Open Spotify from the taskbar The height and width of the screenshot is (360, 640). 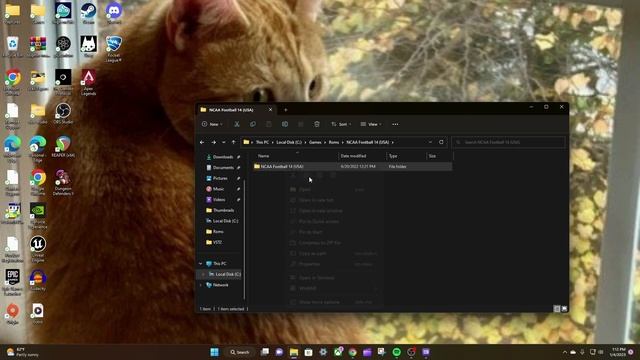[x=396, y=352]
